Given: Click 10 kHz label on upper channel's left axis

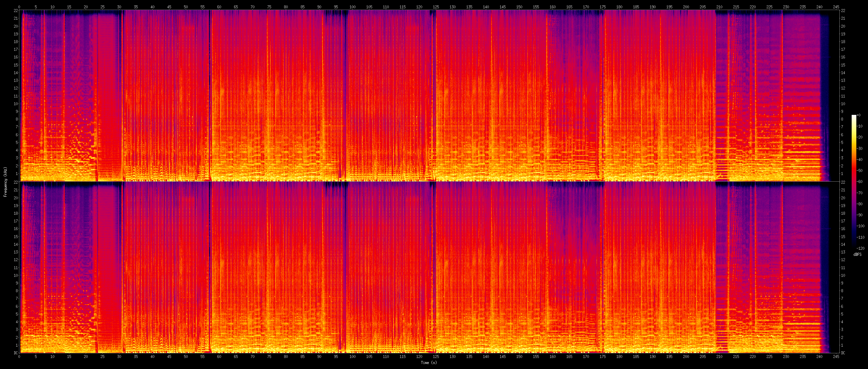Looking at the screenshot, I should [15, 104].
